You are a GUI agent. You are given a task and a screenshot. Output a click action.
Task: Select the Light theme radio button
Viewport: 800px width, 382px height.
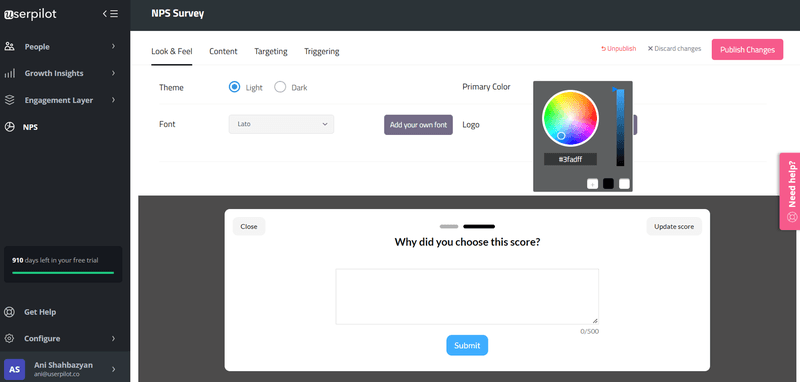234,87
